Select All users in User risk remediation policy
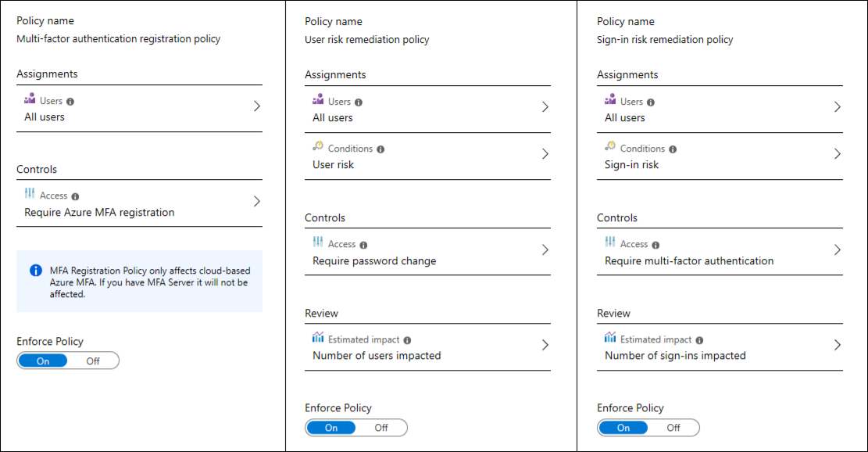 (x=333, y=118)
